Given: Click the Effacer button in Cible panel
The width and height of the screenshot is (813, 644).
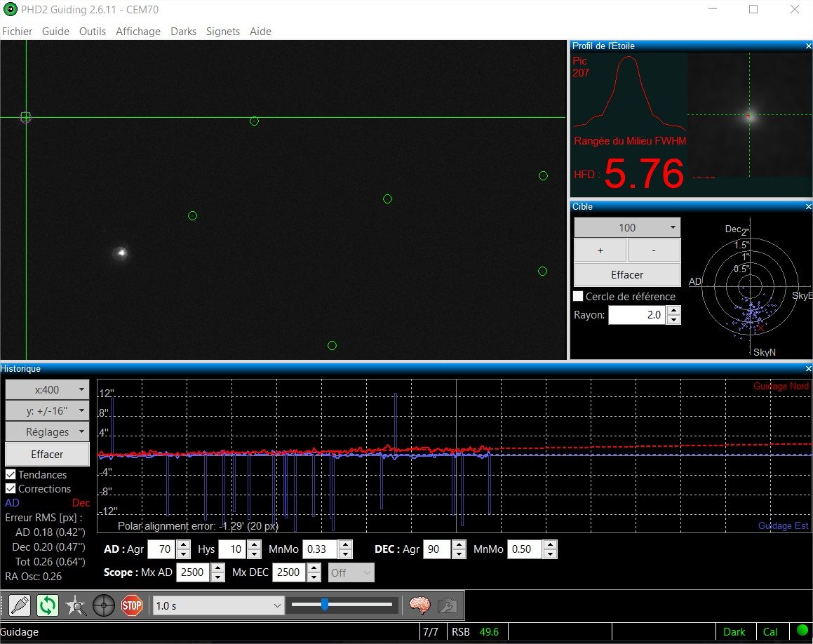Looking at the screenshot, I should click(x=627, y=275).
